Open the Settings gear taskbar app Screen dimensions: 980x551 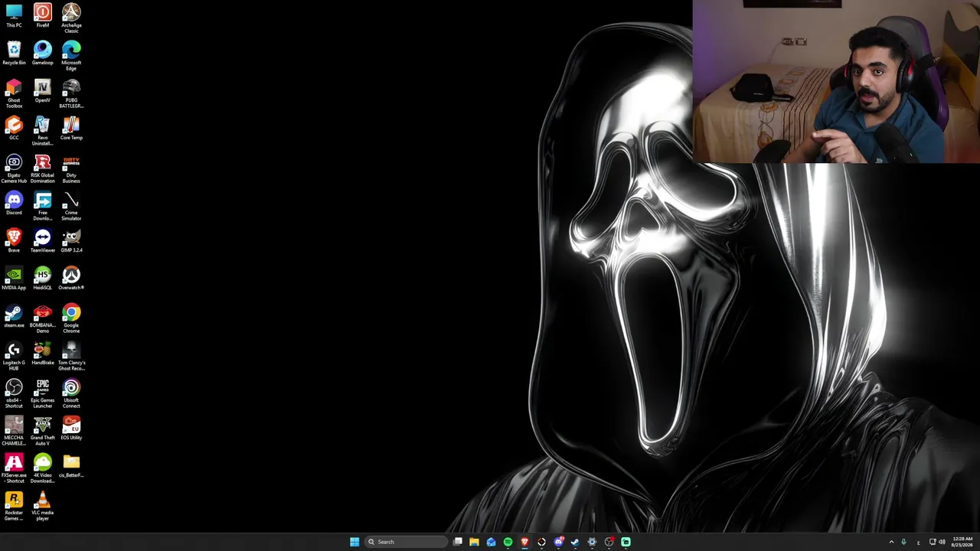coord(592,542)
